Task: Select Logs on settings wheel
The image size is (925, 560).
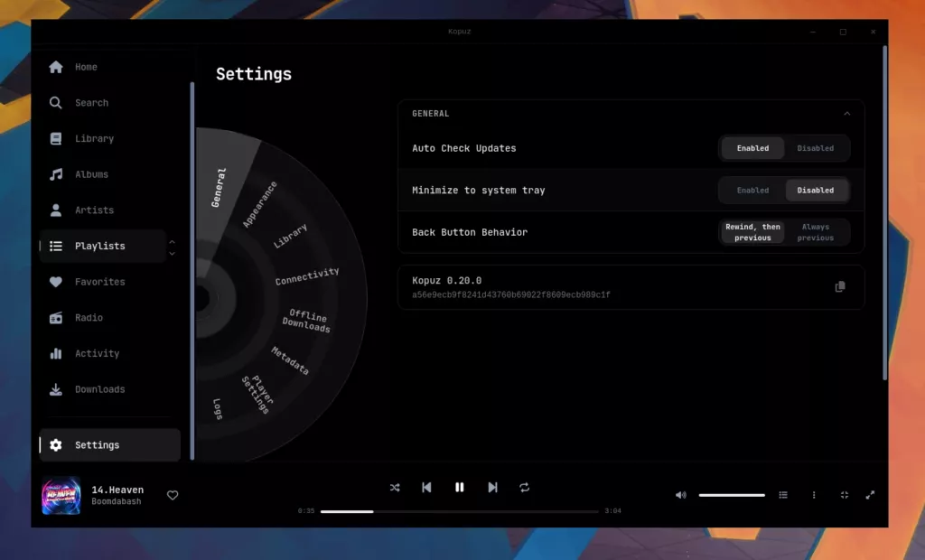Action: (x=218, y=408)
